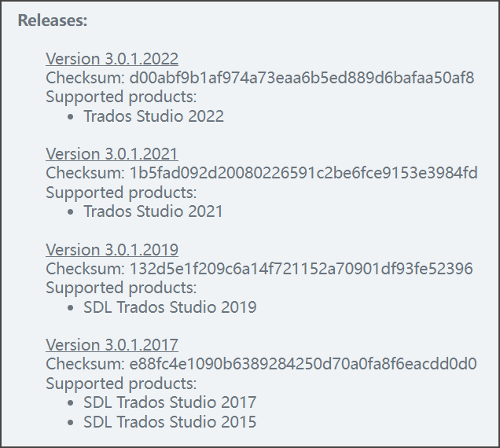This screenshot has width=500, height=448.
Task: Click the Version 3.0.1.2017 link
Action: point(112,345)
